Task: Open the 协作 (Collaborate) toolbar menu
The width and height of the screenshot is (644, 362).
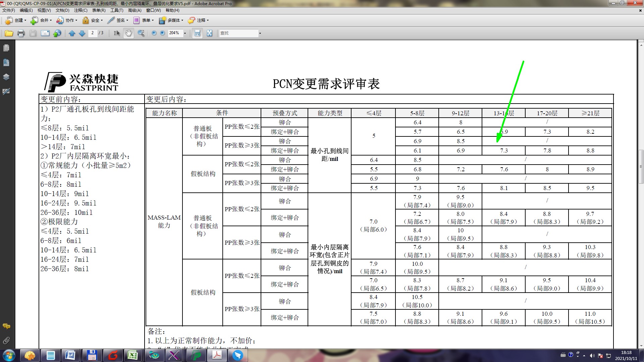Action: pyautogui.click(x=66, y=20)
